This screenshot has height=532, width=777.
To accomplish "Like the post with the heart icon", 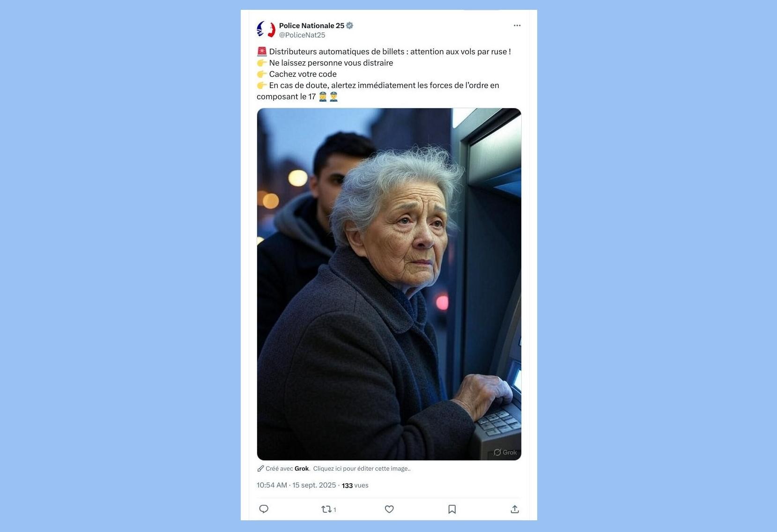I will click(x=389, y=509).
